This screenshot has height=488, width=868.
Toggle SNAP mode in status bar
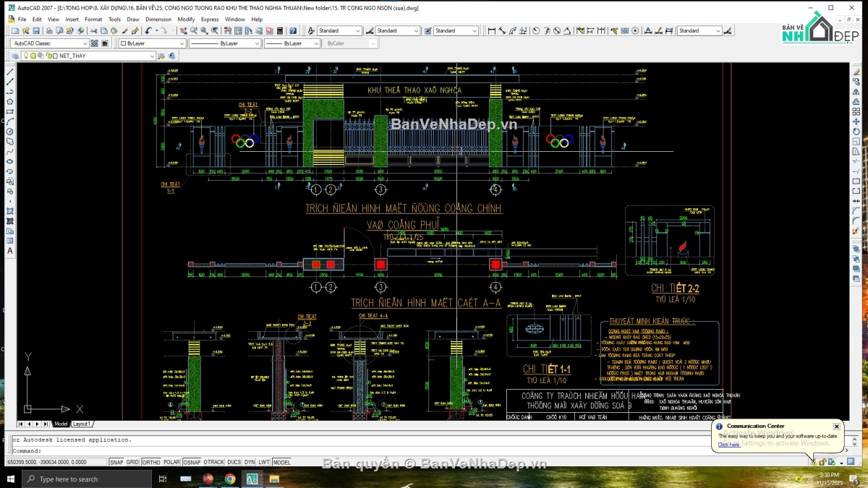pos(116,462)
